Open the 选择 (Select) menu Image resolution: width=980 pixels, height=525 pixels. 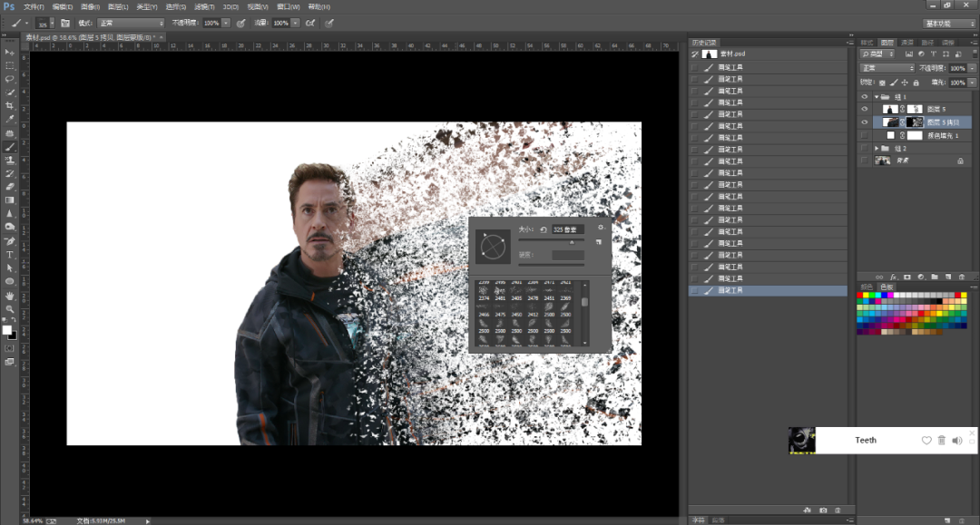[176, 7]
